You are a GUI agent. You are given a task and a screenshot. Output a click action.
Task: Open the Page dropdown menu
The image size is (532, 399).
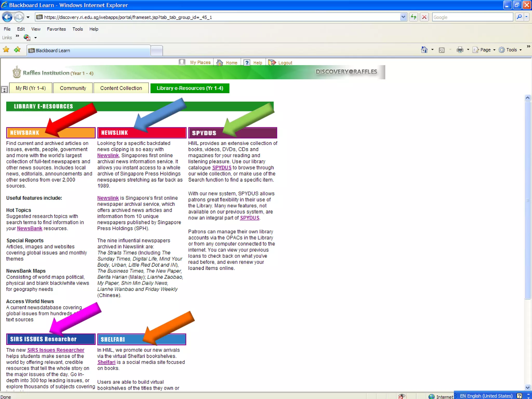(485, 50)
